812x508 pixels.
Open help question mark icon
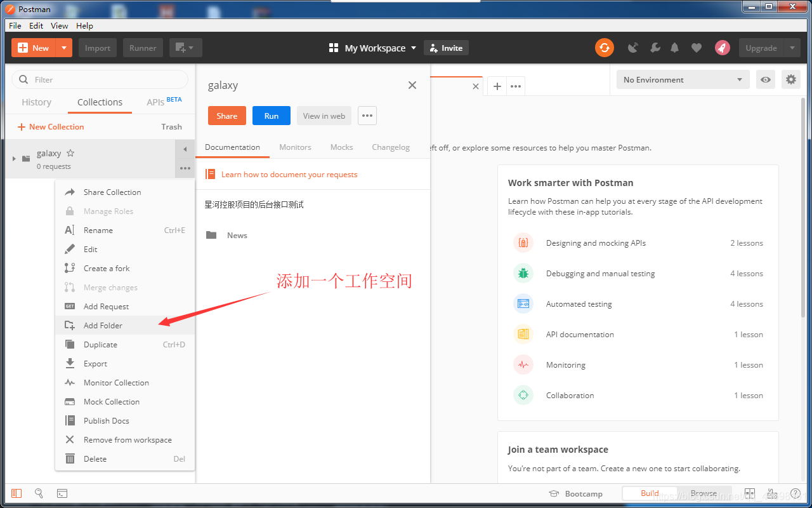(796, 493)
